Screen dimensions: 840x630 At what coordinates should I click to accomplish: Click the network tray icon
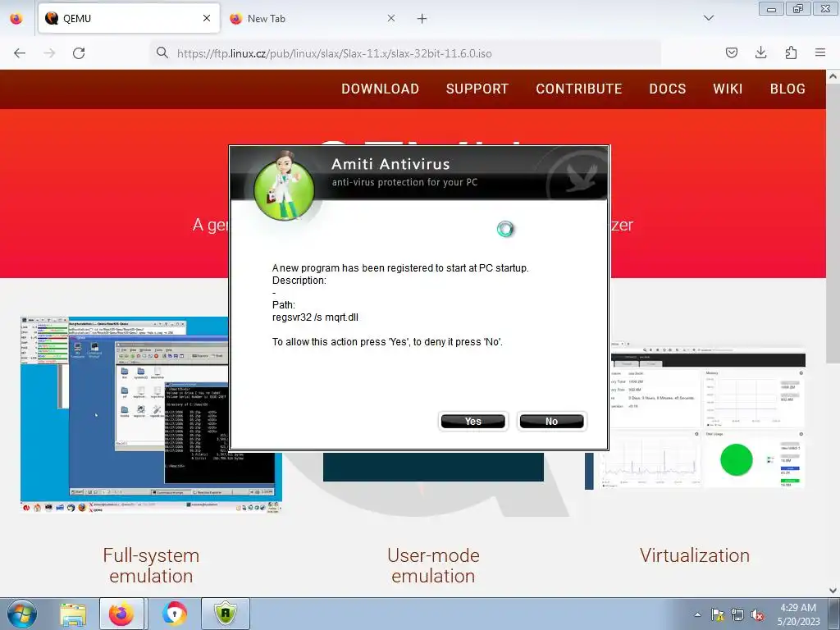pos(737,614)
